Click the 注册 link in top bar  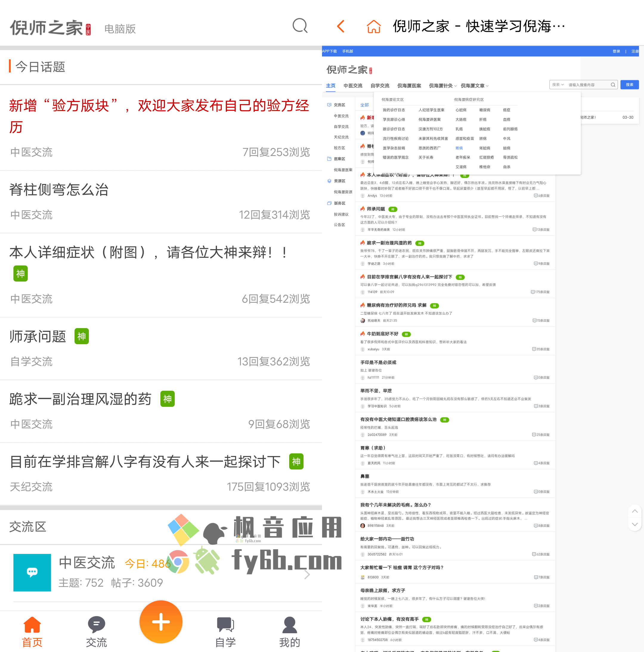(635, 51)
